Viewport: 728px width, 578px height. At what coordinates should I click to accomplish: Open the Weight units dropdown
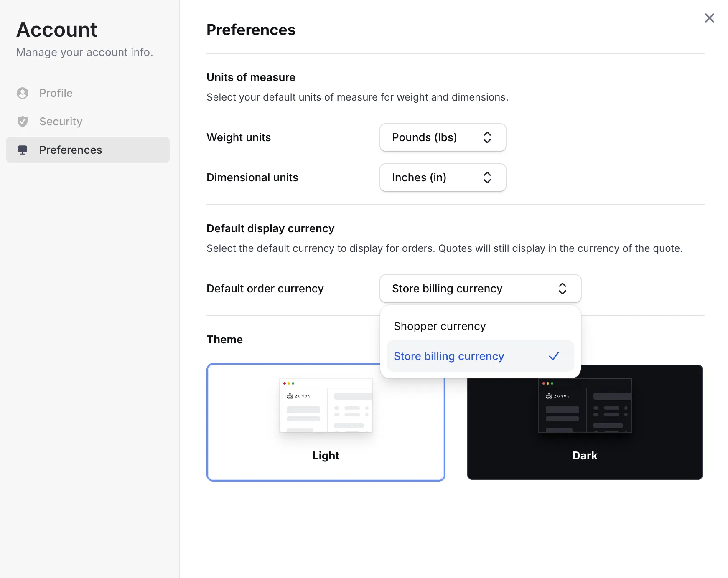(443, 137)
